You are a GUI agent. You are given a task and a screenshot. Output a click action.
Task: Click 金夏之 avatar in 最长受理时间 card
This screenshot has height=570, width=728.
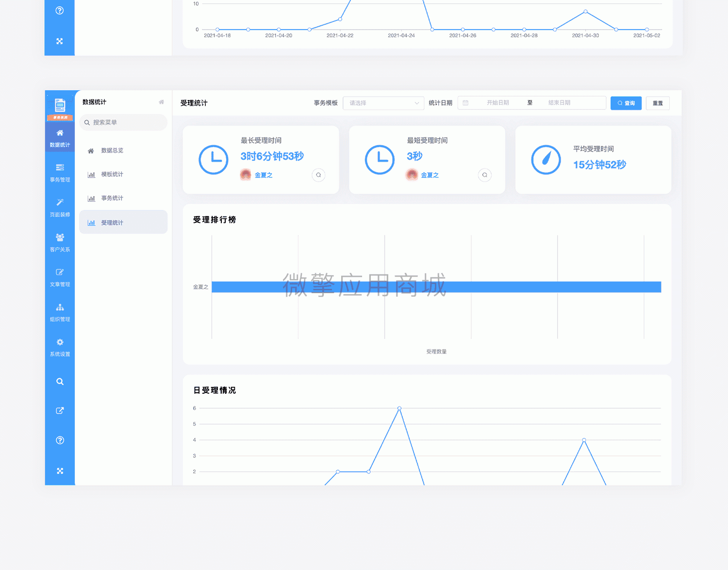point(246,175)
